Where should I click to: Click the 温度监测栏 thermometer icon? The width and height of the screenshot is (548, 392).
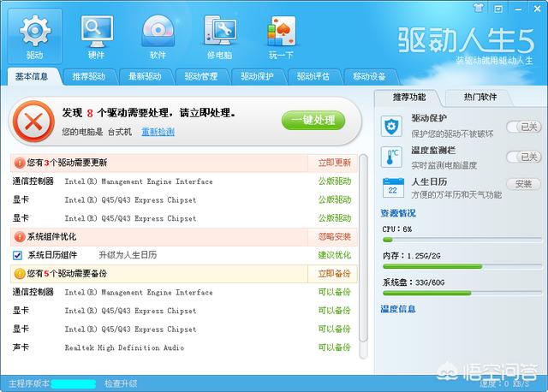tap(393, 157)
